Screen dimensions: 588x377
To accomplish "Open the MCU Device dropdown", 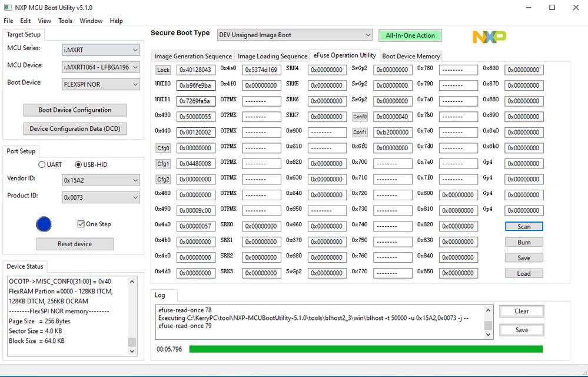I will tap(101, 67).
